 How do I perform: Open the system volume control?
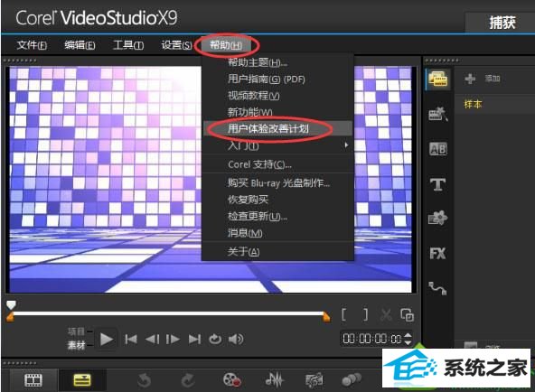(236, 340)
